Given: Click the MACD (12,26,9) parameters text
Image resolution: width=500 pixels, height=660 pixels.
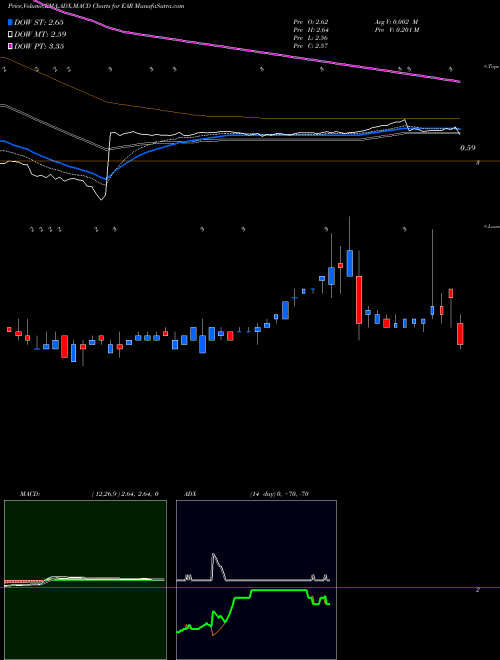Looking at the screenshot, I should (125, 494).
